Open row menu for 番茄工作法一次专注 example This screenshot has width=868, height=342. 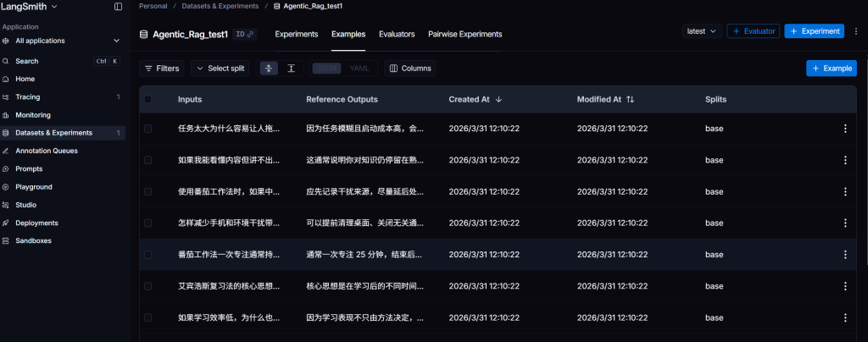[845, 255]
